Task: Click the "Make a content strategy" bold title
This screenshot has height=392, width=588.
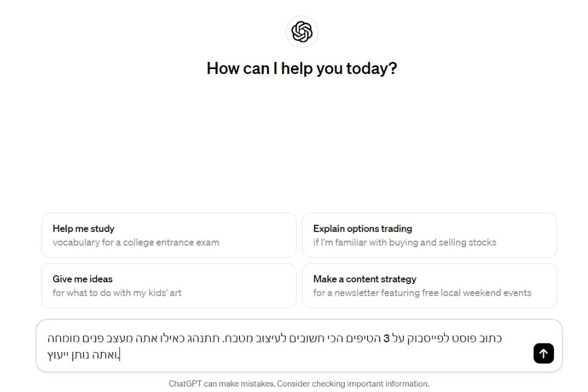Action: (x=364, y=279)
